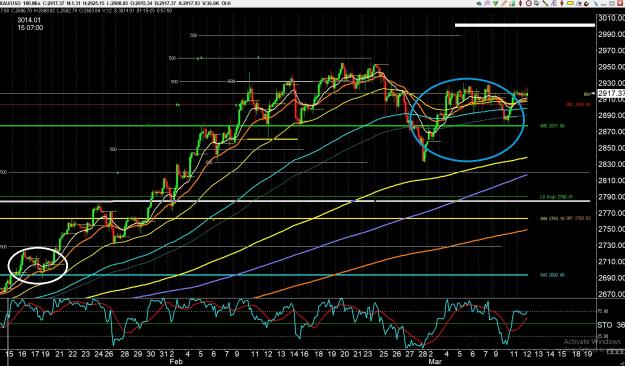
Task: Click the 17 date label on time axis
Action: pos(34,354)
